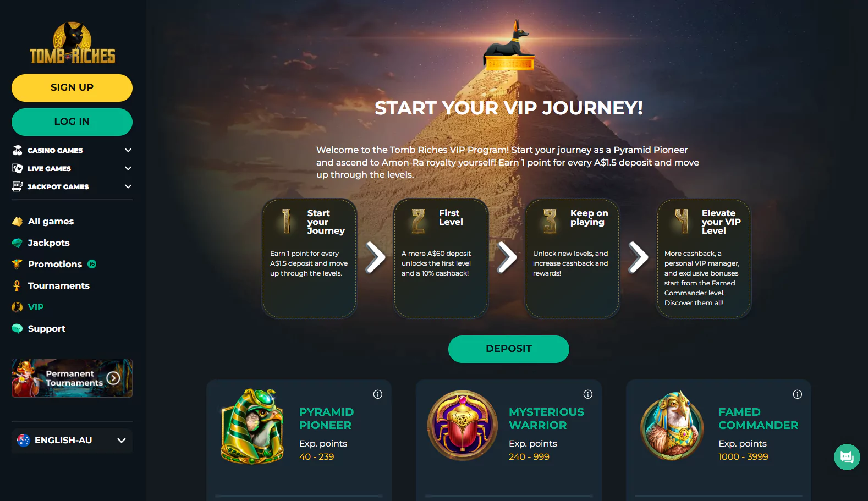Open the live chat support bubble

coord(847,457)
